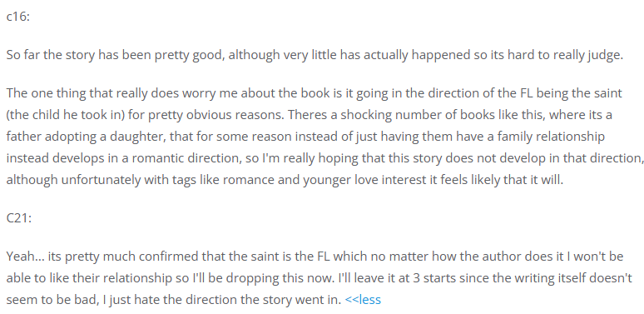This screenshot has width=644, height=314.
Task: Collapse the review with the <<less link
Action: 363,300
